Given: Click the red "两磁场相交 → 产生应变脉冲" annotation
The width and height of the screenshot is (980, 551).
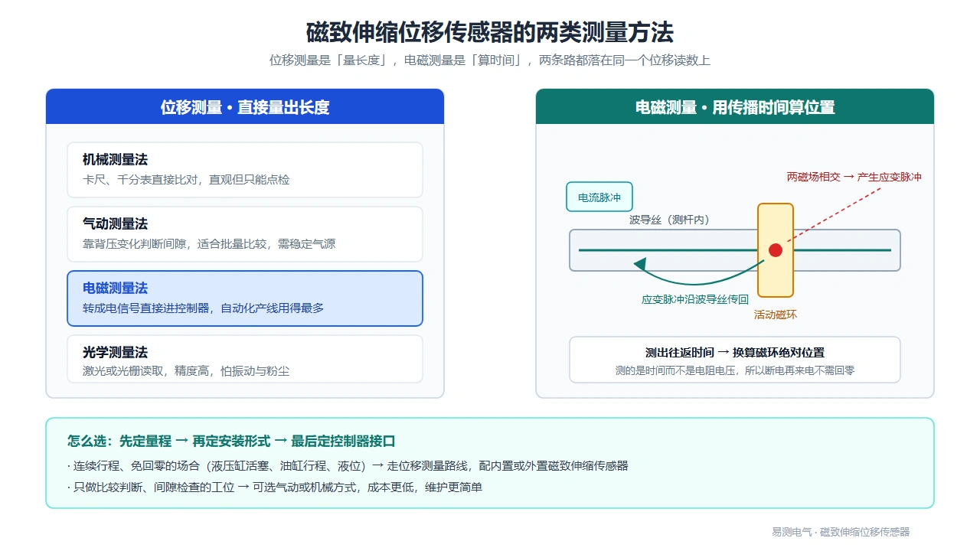Looking at the screenshot, I should [x=854, y=177].
